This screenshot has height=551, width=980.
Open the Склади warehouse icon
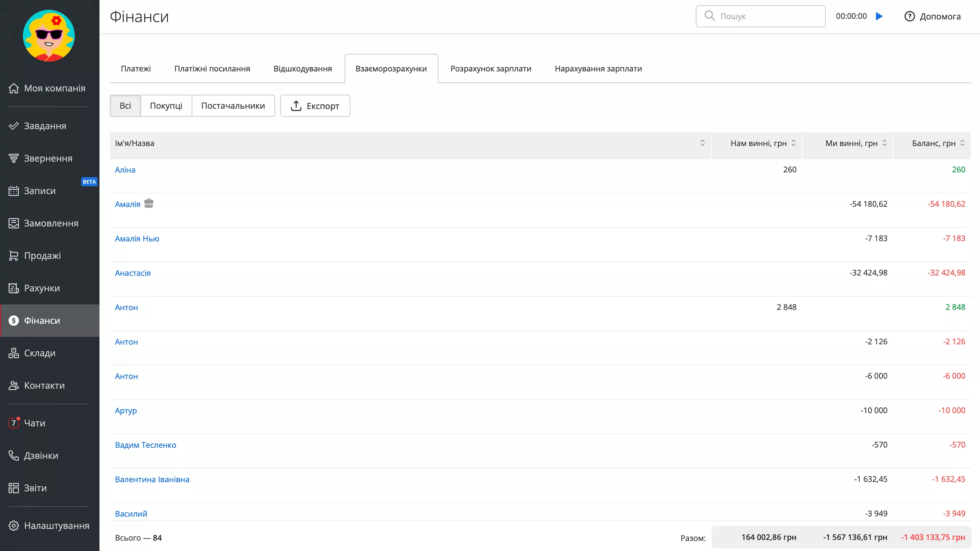coord(14,353)
